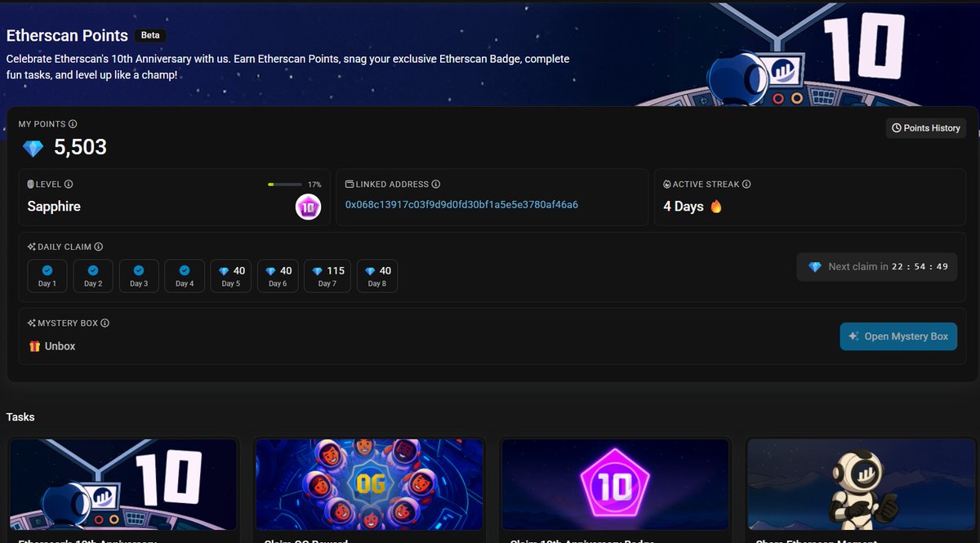This screenshot has height=543, width=980.
Task: Open the Share Etherscan Moment task thumbnail
Action: [862, 484]
